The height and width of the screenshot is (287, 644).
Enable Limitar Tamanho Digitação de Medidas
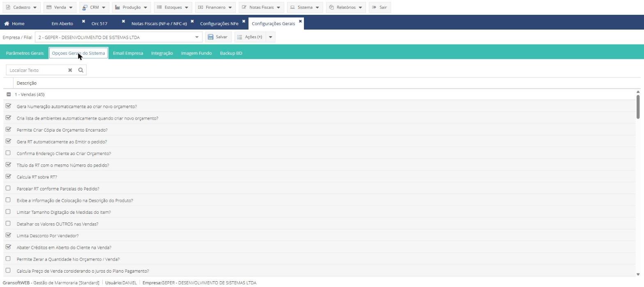[x=8, y=212]
